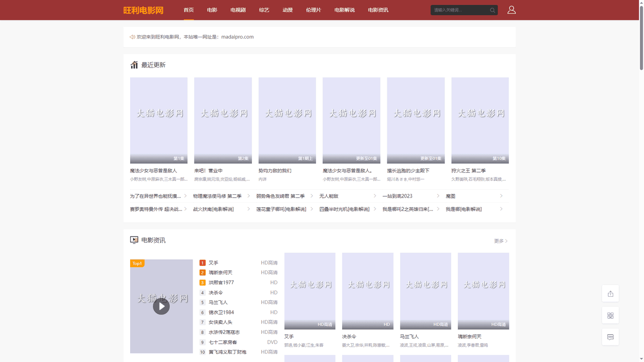
Task: Open the 电影资讯 nav item
Action: coord(378,10)
